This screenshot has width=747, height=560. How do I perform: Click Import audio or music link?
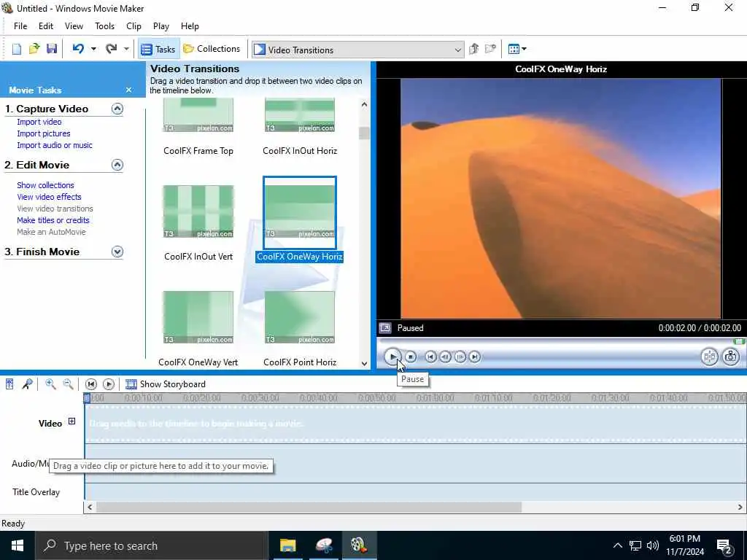pyautogui.click(x=55, y=145)
